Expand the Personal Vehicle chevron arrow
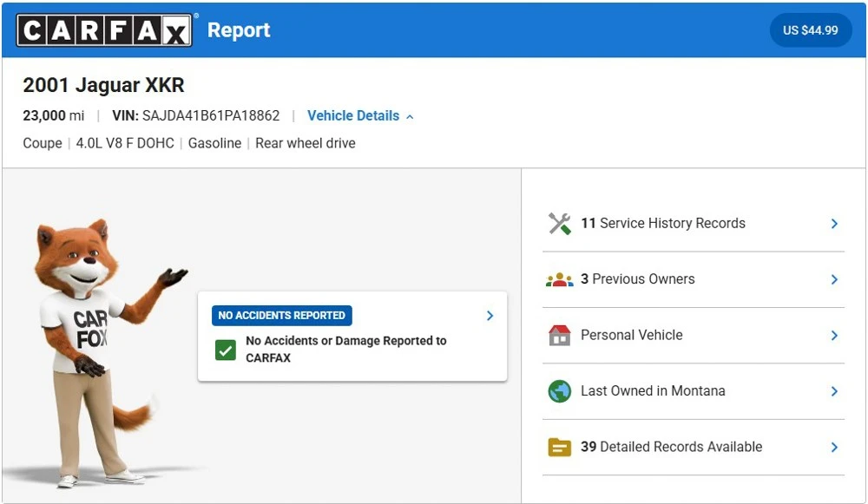 point(834,335)
